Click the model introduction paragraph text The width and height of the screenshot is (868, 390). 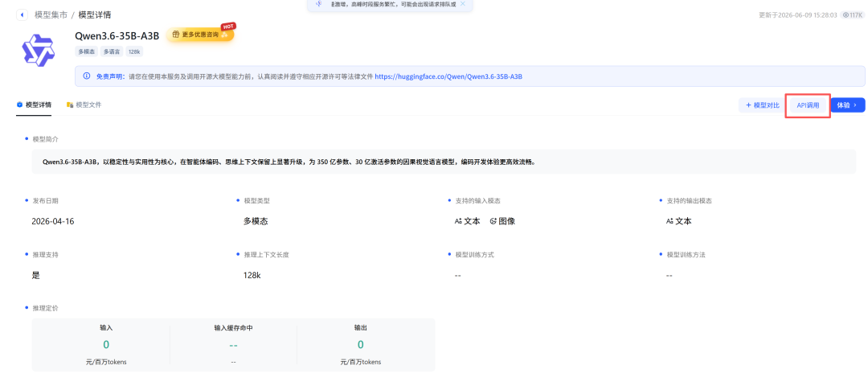[x=289, y=162]
